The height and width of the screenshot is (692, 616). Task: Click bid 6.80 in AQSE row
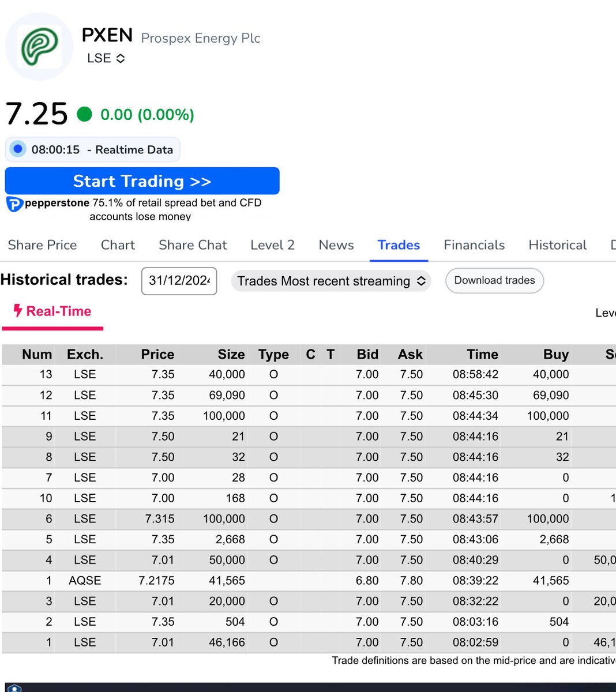(367, 581)
